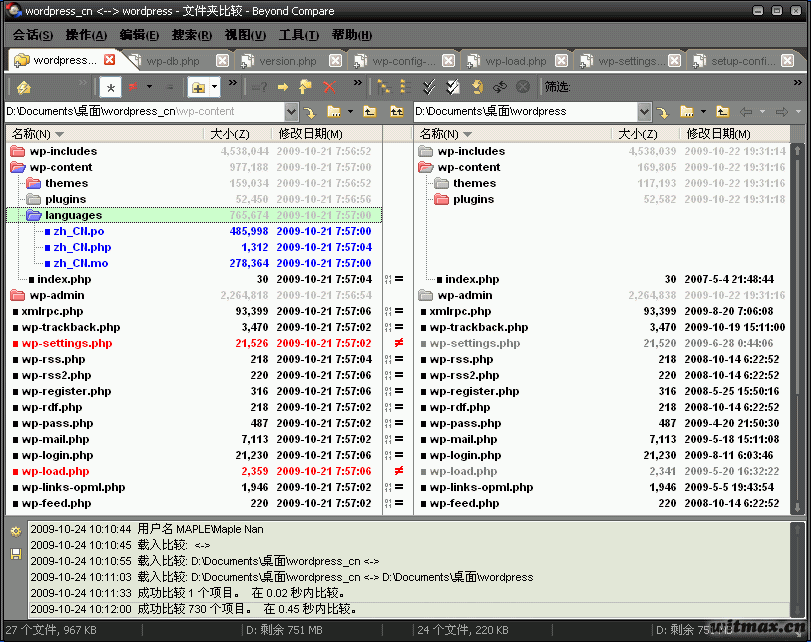Toggle the Show All asterisk filter

(x=111, y=87)
